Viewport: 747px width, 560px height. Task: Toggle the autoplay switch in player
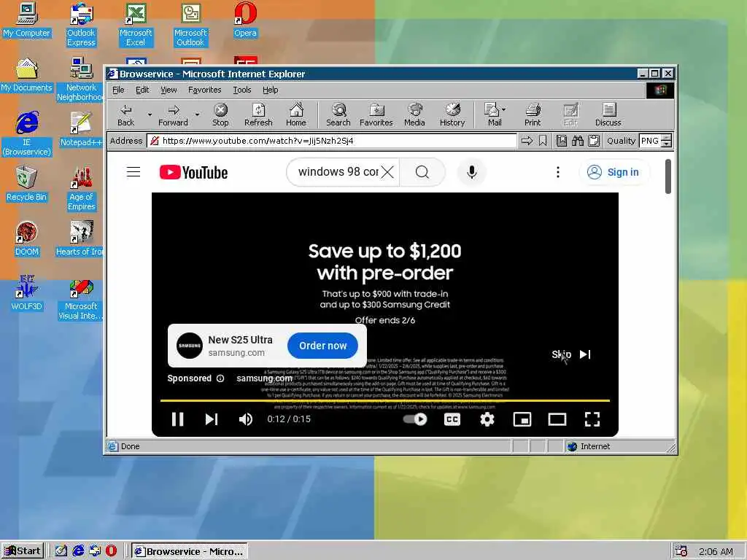click(x=415, y=419)
